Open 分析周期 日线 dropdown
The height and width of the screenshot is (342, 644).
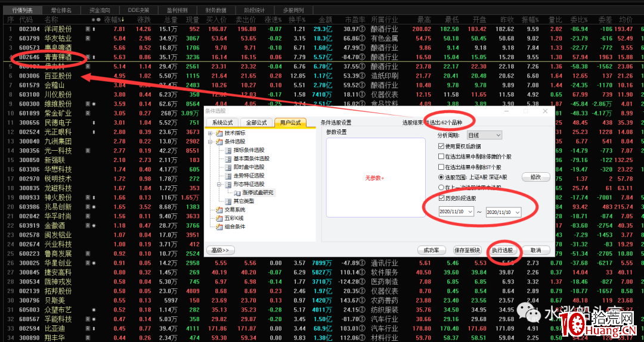point(485,135)
